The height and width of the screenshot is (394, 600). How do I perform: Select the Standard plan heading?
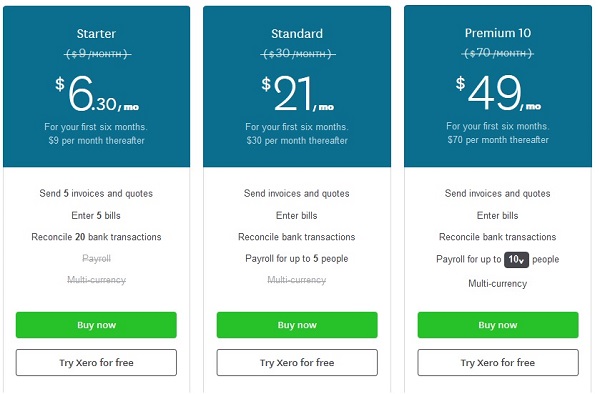[297, 34]
